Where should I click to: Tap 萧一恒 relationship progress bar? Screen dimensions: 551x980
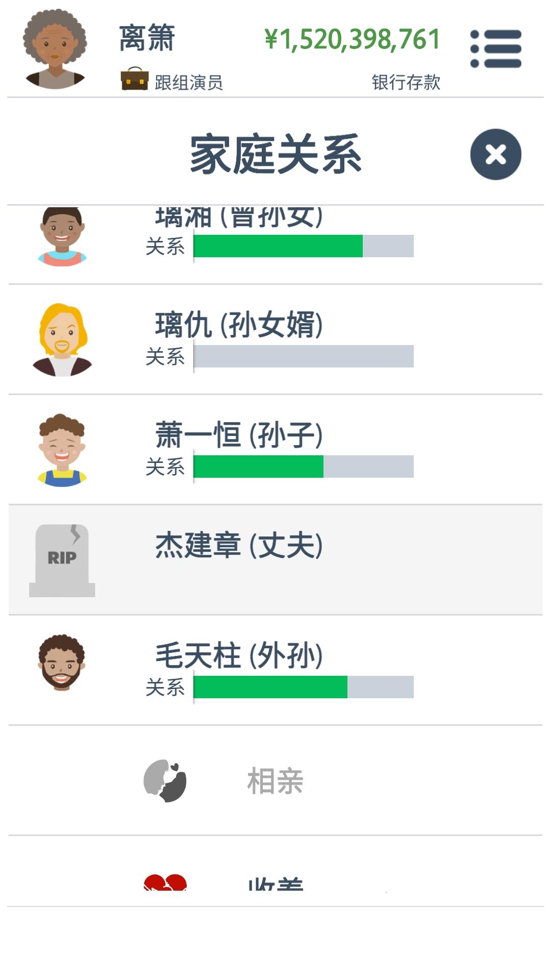304,467
